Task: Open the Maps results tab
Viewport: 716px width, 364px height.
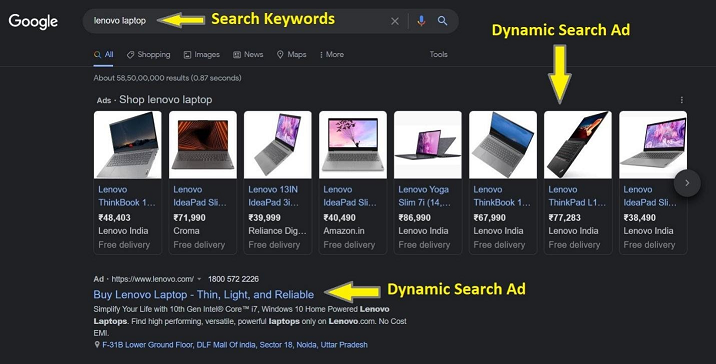Action: 291,54
